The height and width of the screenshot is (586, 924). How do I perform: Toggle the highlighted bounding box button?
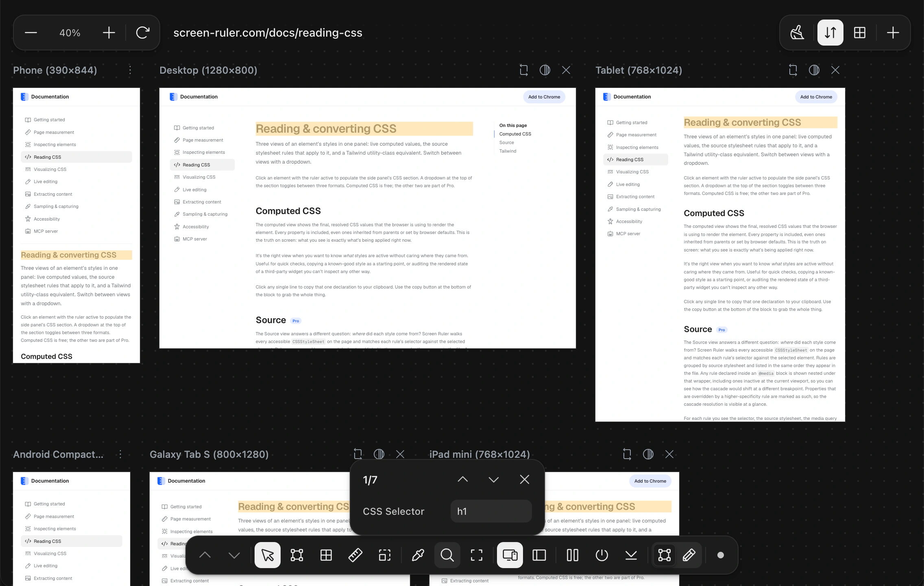[665, 555]
